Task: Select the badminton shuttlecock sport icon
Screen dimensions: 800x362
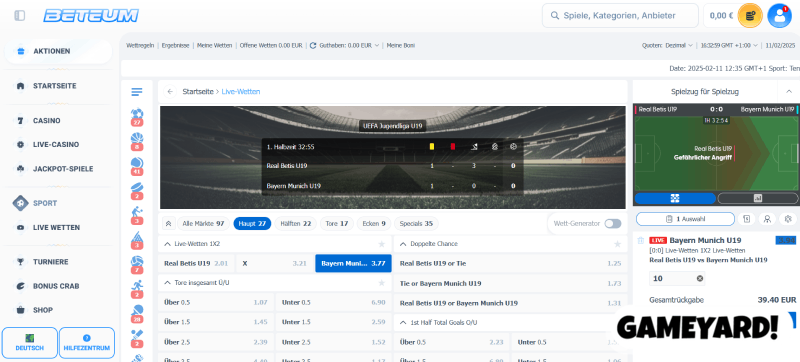Action: [137, 240]
